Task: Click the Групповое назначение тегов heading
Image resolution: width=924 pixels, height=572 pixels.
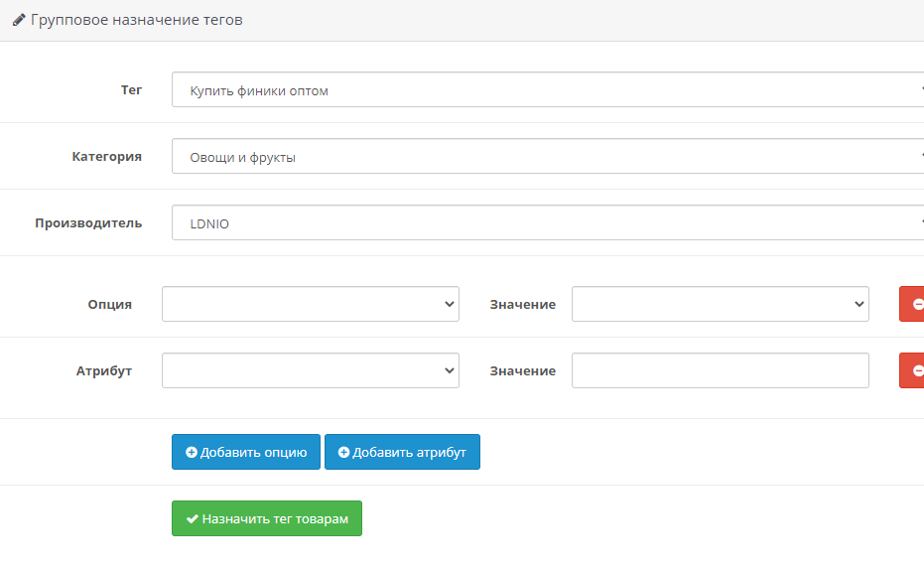Action: click(136, 20)
